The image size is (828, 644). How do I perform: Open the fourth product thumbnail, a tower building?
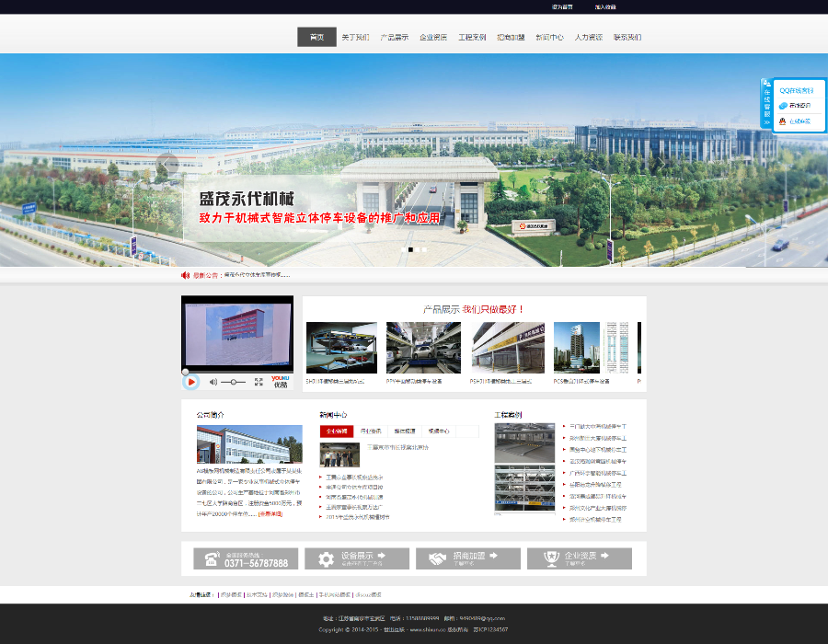(x=591, y=348)
